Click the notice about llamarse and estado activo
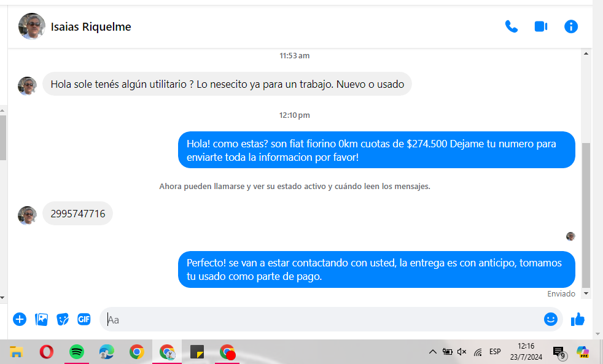 coord(295,187)
